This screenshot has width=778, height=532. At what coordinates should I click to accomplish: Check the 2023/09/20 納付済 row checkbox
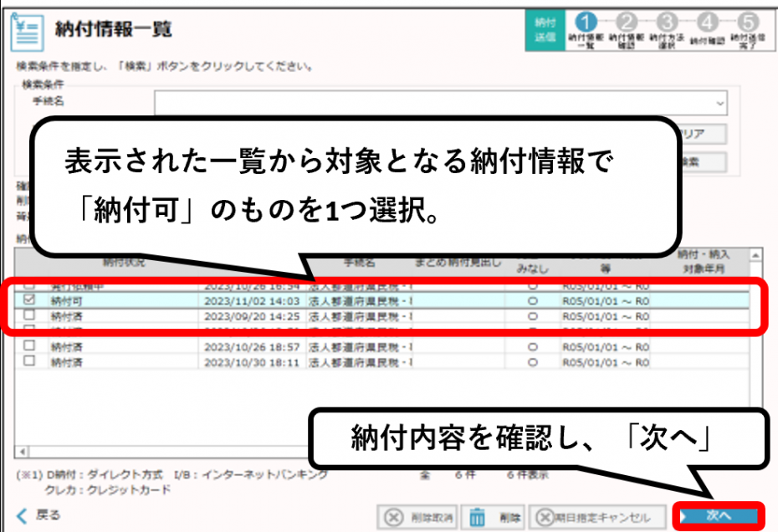pyautogui.click(x=29, y=316)
